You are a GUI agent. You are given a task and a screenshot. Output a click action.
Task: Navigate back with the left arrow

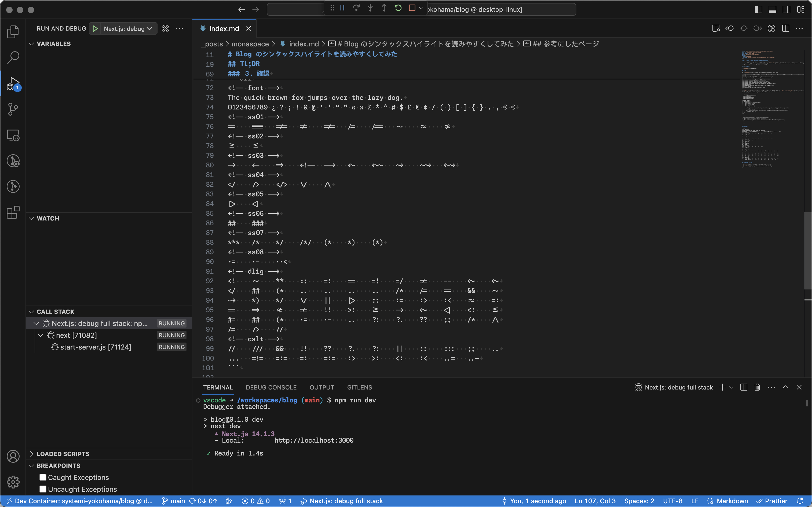242,9
